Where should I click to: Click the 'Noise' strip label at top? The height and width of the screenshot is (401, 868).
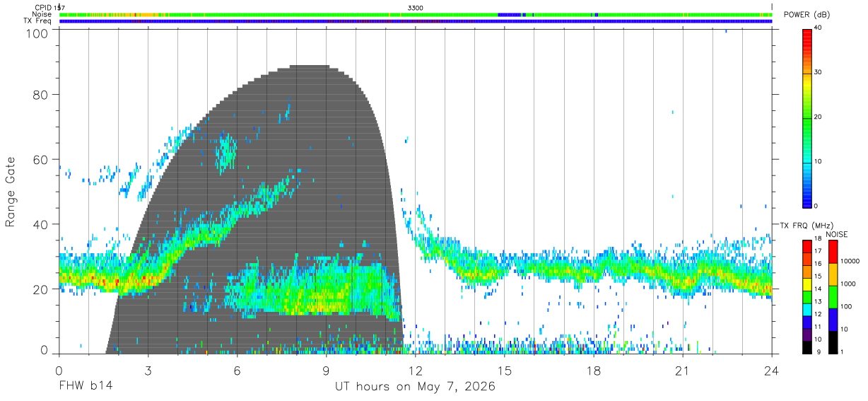coord(42,14)
